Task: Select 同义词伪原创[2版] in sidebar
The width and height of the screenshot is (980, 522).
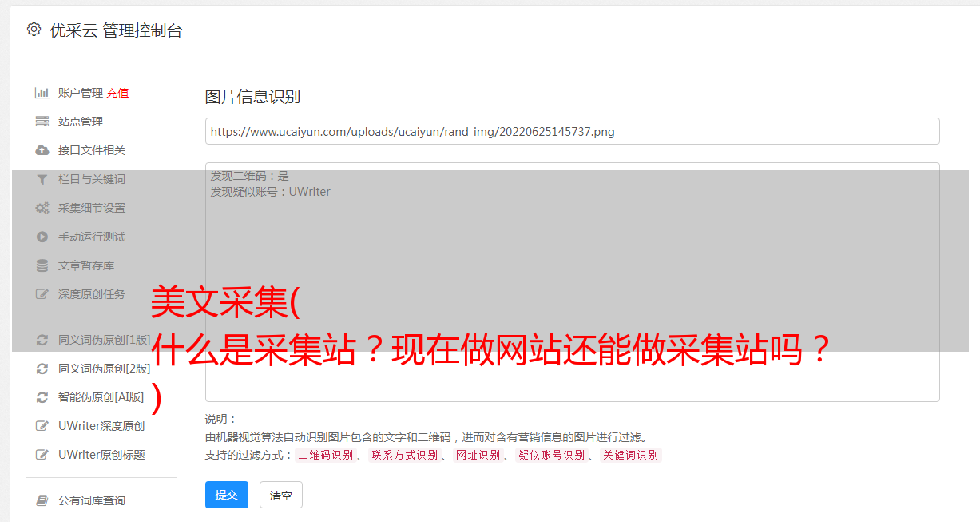Action: (105, 369)
